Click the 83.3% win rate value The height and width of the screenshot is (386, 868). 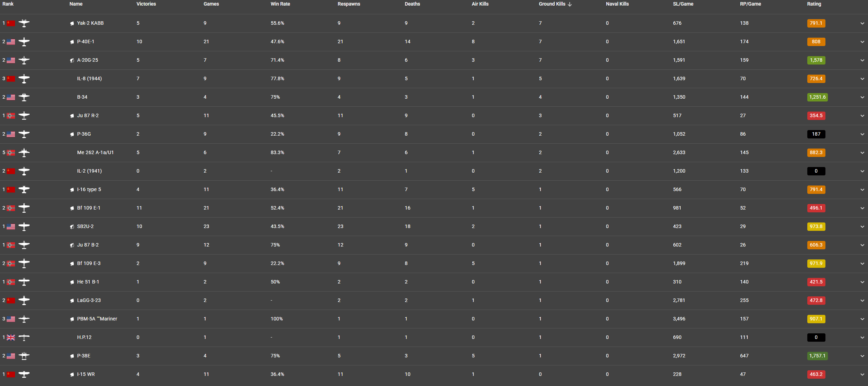tap(277, 153)
